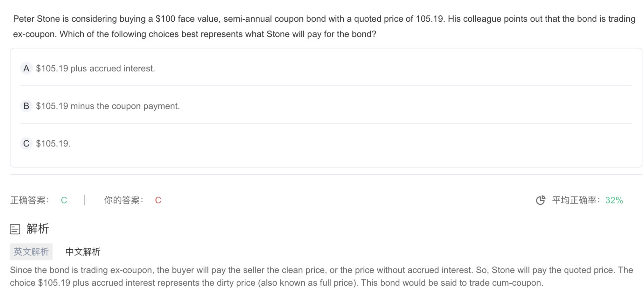Switch to 中文解析 tab
Viewport: 644px width, 292px height.
tap(83, 252)
